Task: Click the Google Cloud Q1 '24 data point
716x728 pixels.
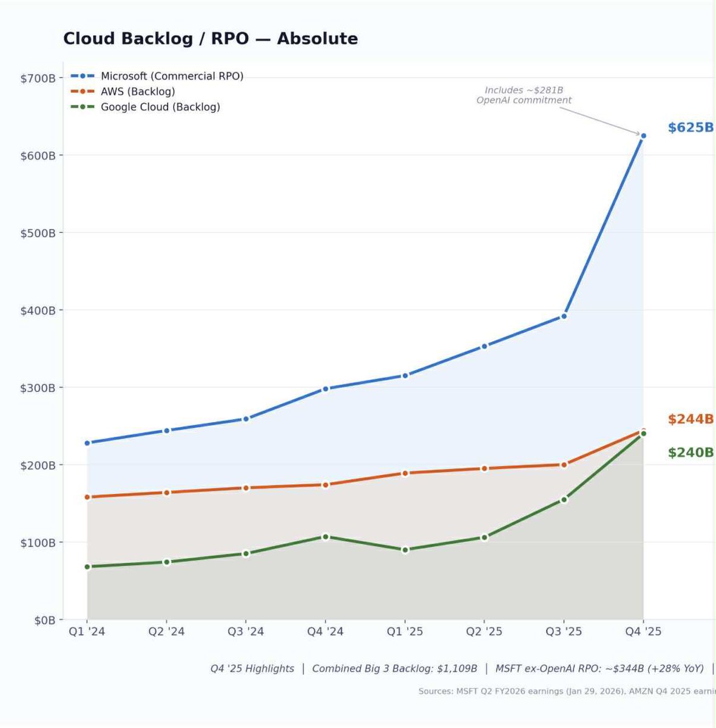Action: (x=87, y=567)
